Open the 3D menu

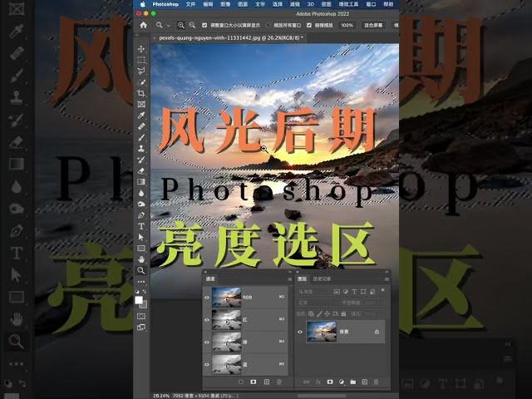[x=310, y=4]
